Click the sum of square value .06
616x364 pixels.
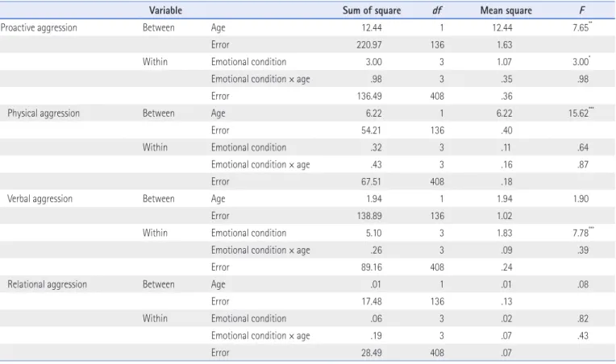[x=376, y=319]
